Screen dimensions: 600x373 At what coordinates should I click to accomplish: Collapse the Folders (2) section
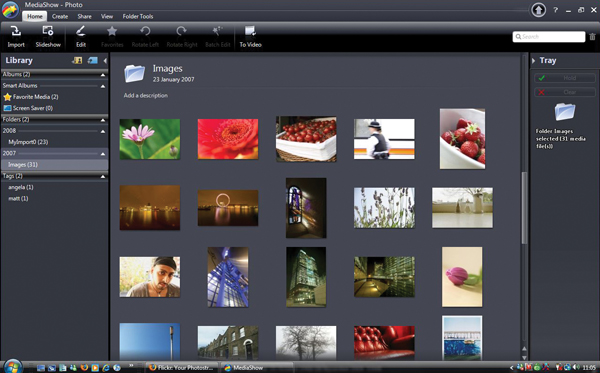103,120
